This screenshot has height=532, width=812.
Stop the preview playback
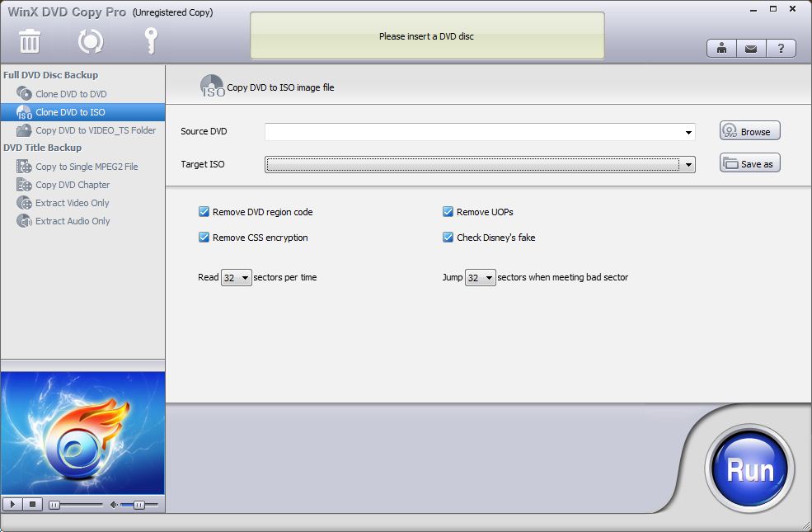(x=33, y=504)
